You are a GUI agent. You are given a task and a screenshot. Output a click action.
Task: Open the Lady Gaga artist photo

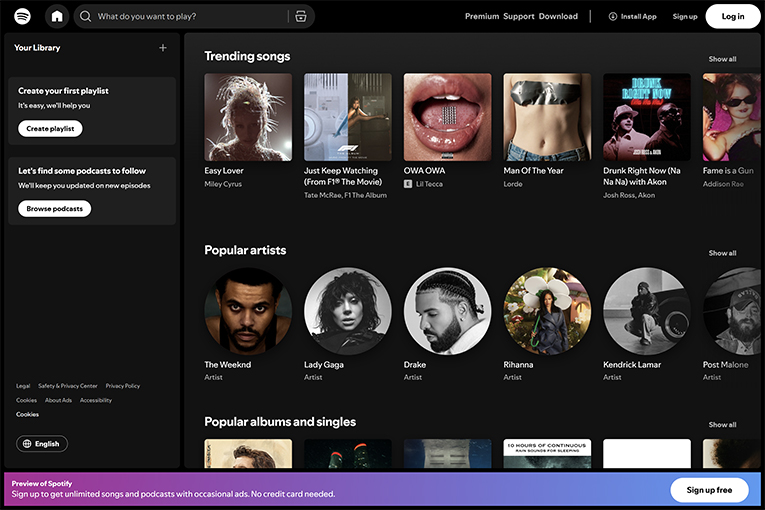[348, 311]
